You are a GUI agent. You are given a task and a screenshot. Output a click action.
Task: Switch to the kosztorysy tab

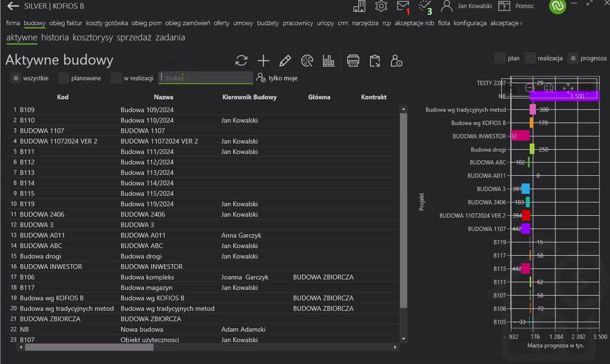coord(93,37)
